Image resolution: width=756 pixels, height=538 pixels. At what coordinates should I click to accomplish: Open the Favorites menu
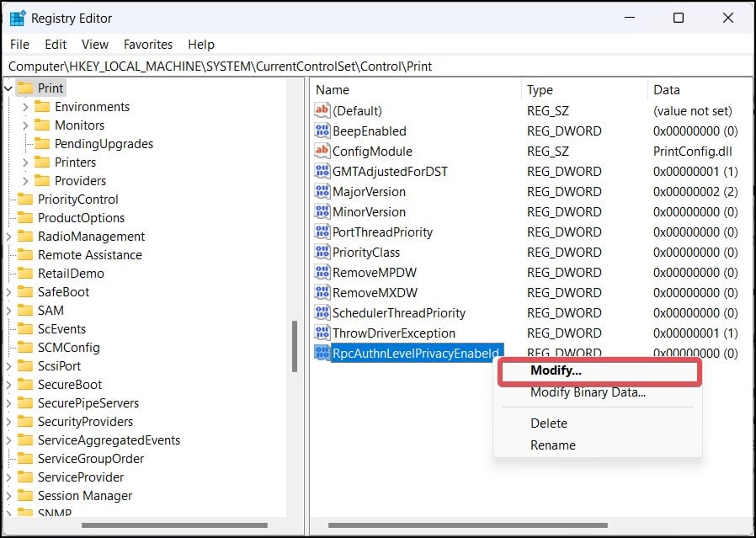coord(148,45)
